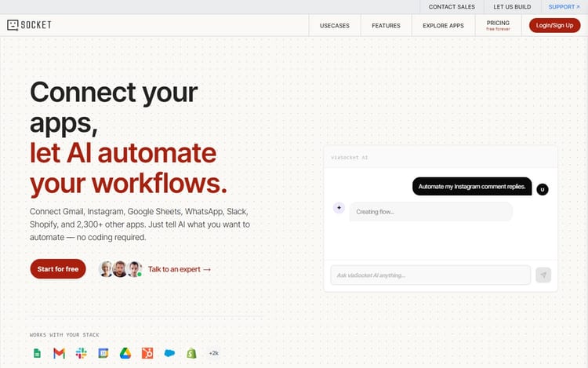Open the Google Sheets integration icon
Viewport: 588px width, 368px height.
(x=37, y=353)
